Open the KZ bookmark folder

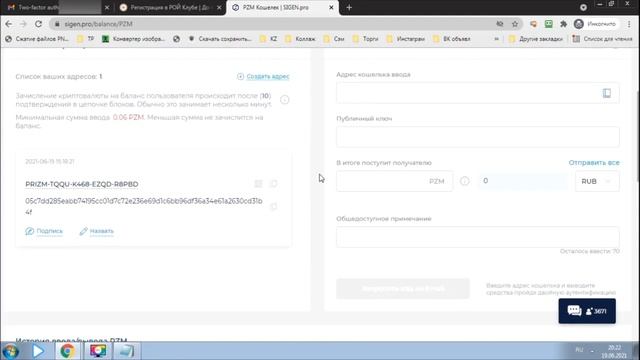click(269, 39)
